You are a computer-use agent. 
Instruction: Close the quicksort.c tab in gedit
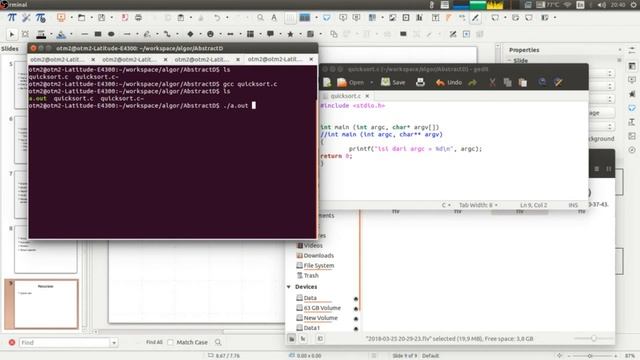[367, 96]
